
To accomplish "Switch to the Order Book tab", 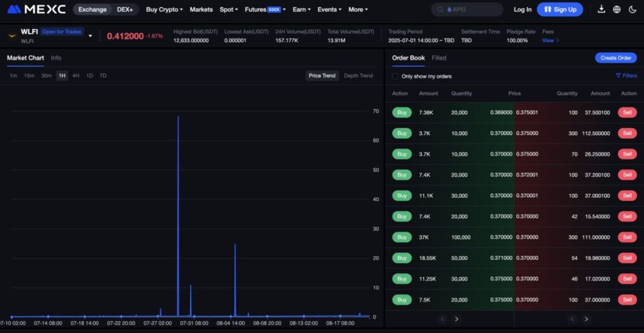I will pos(408,58).
